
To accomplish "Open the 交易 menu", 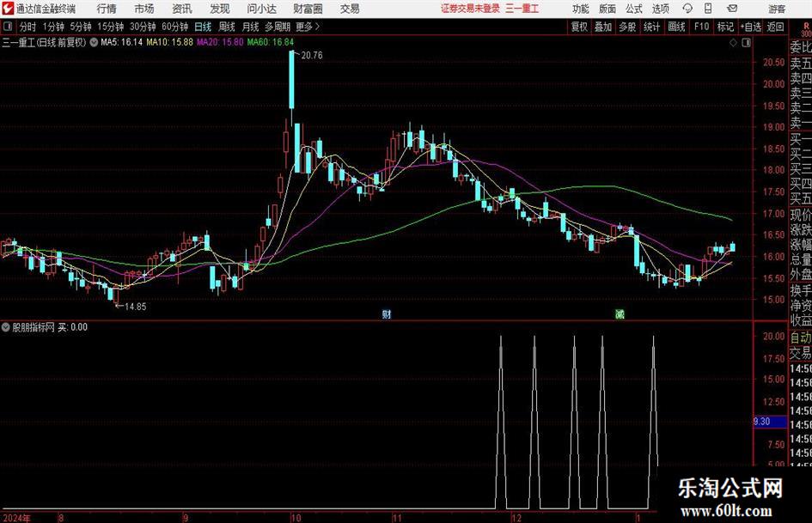I will [350, 9].
